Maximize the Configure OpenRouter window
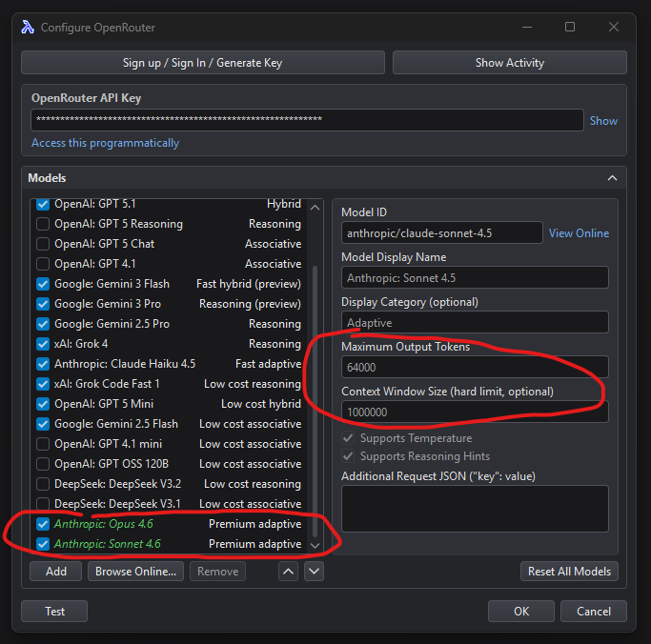This screenshot has width=651, height=644. pos(570,27)
